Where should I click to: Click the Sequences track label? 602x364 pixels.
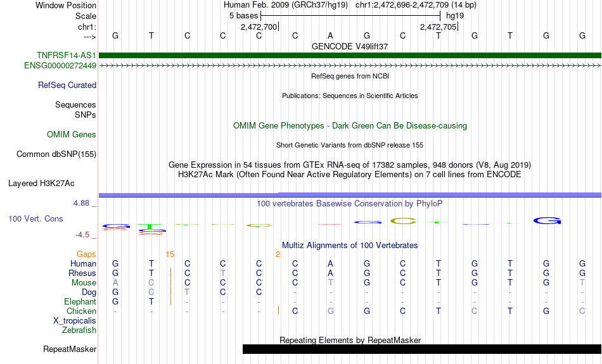[75, 104]
